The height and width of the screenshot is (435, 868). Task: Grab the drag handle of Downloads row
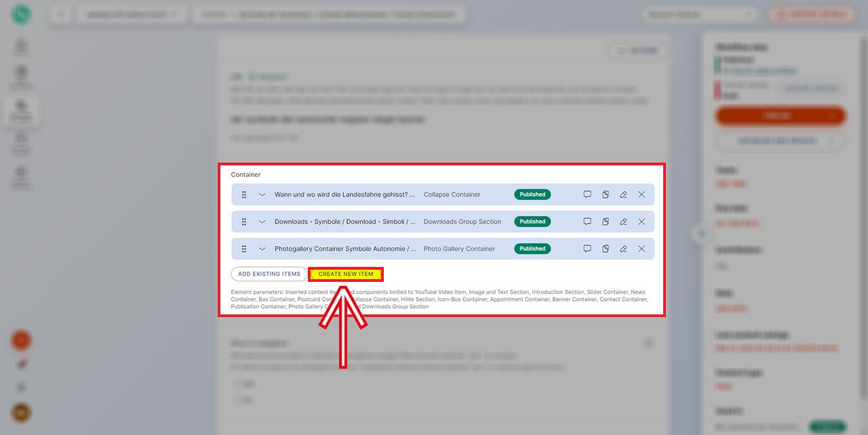244,222
